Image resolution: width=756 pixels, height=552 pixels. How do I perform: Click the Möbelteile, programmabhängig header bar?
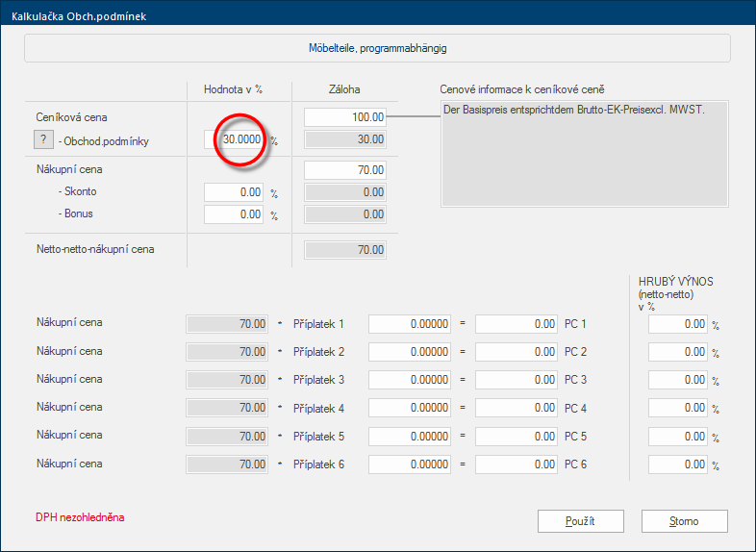click(377, 48)
